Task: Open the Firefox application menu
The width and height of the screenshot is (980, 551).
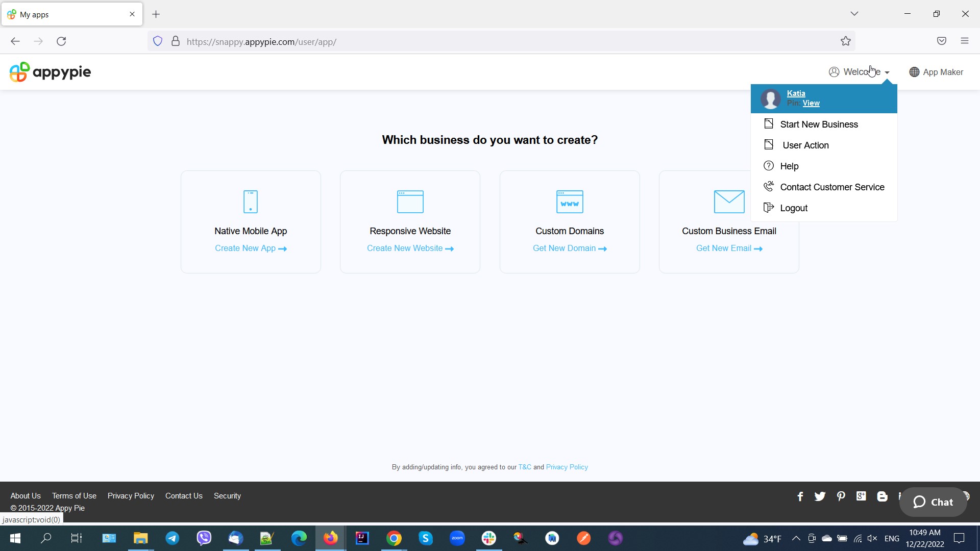Action: click(x=965, y=41)
